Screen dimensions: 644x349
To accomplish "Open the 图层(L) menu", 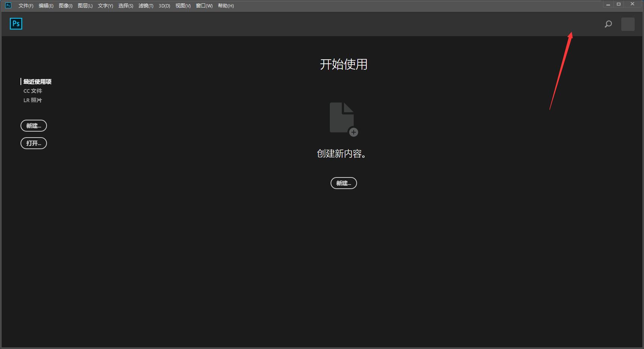I will 85,6.
